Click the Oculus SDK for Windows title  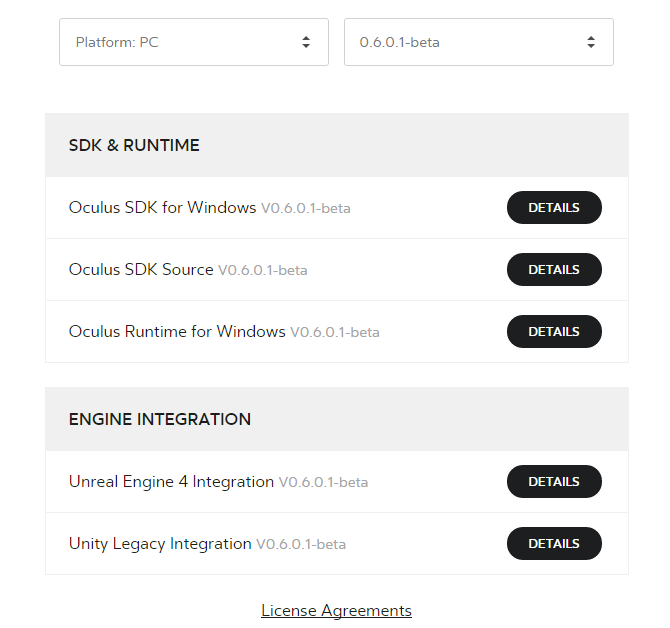coord(162,208)
